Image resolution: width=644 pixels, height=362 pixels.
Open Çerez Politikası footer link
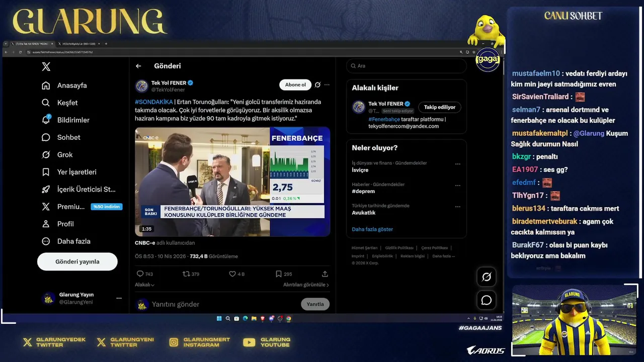434,248
